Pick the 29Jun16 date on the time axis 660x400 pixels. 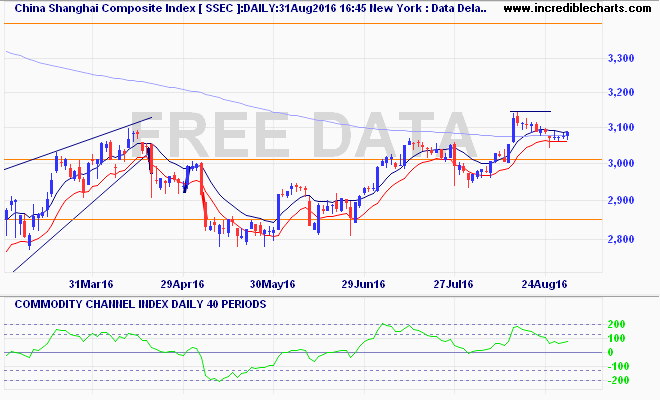click(x=365, y=283)
